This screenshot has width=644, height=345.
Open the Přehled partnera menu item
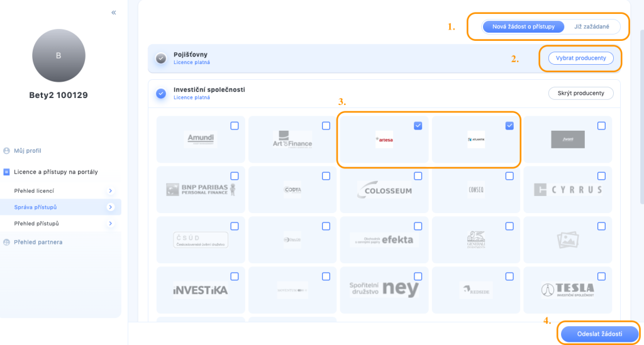[x=38, y=242]
